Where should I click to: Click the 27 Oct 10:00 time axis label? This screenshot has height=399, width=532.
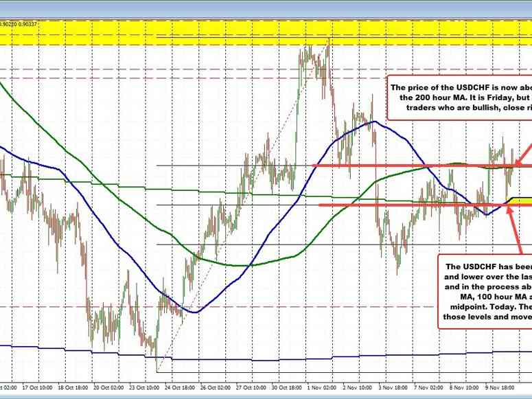point(251,387)
